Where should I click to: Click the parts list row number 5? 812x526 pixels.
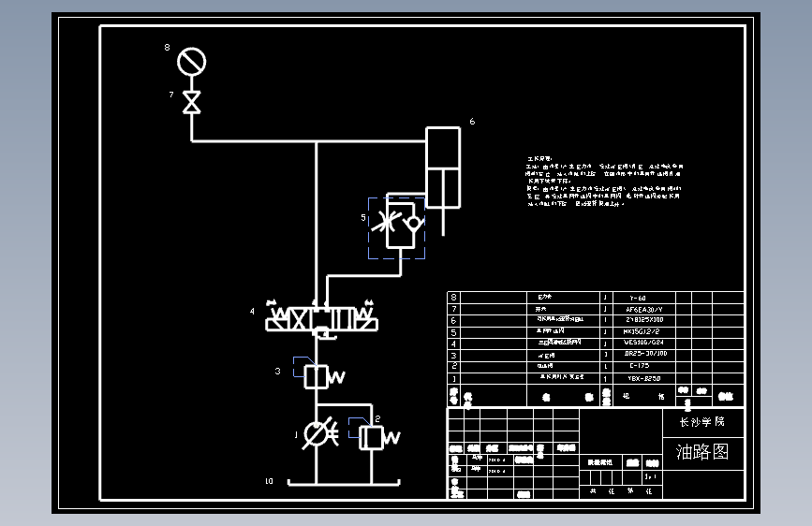[x=453, y=332]
